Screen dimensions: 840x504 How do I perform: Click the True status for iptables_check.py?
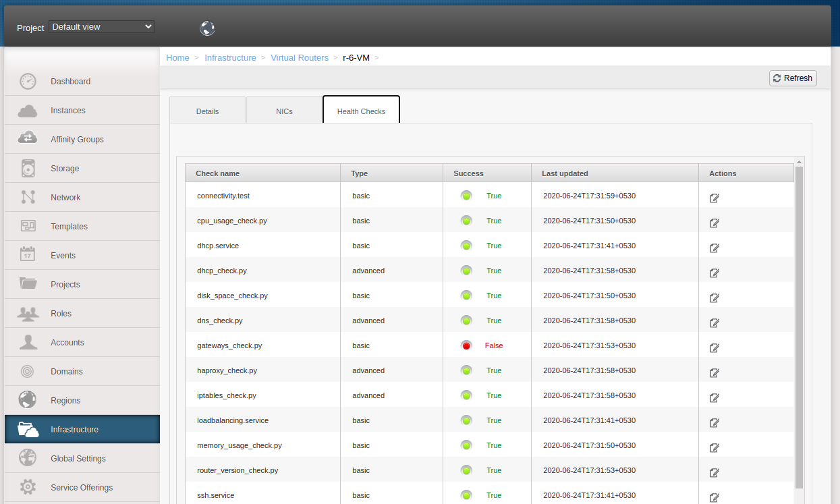(x=494, y=395)
